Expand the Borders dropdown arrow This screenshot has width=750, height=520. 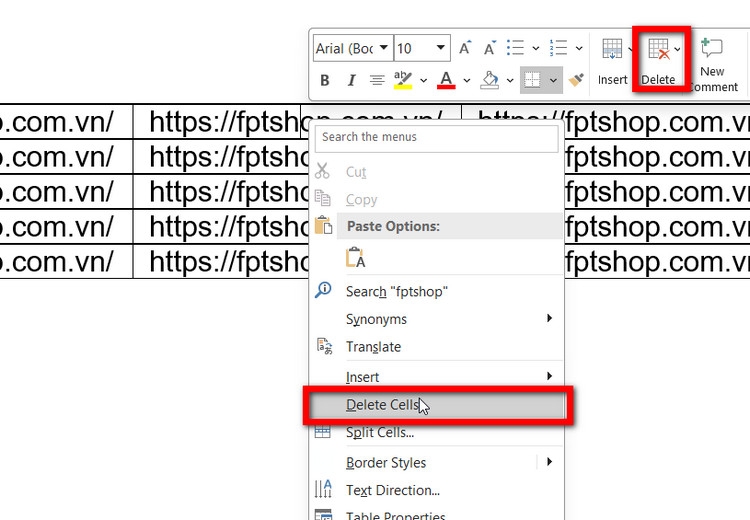click(x=553, y=80)
